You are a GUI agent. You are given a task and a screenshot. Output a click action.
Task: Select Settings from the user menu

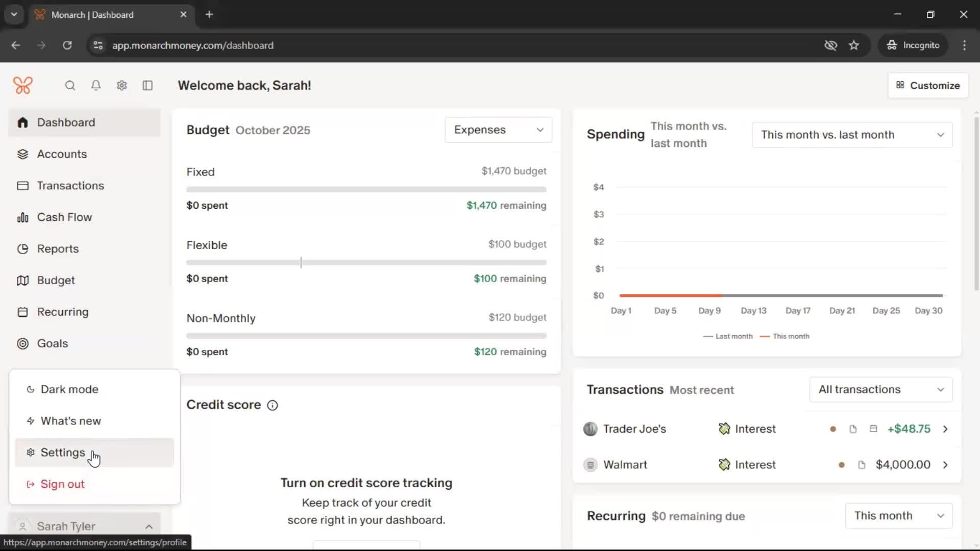click(x=63, y=453)
